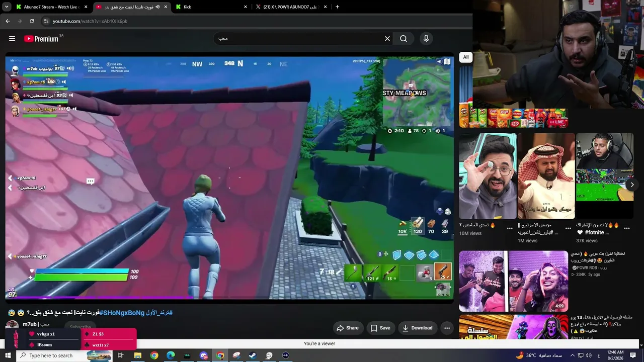644x362 pixels.
Task: View site information icon in address bar
Action: (x=46, y=21)
